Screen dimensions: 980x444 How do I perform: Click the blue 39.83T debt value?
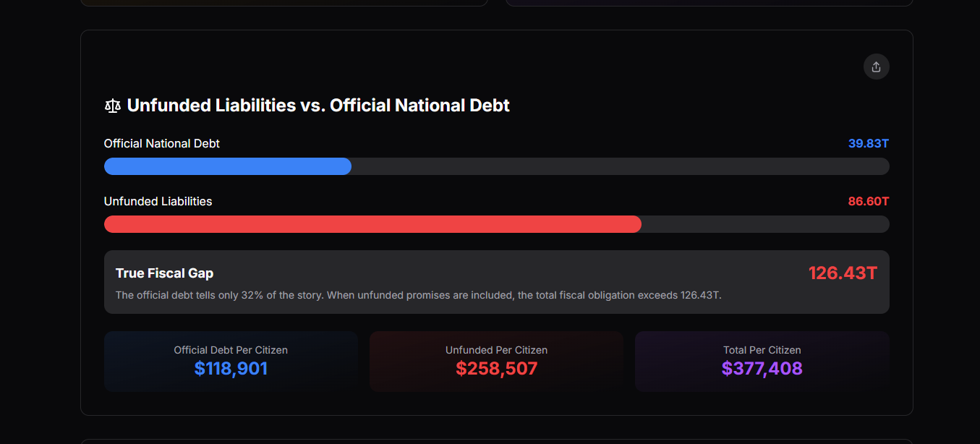click(869, 143)
